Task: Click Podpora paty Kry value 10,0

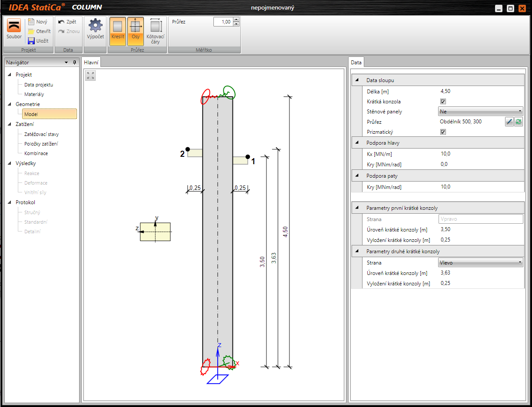Action: 446,187
